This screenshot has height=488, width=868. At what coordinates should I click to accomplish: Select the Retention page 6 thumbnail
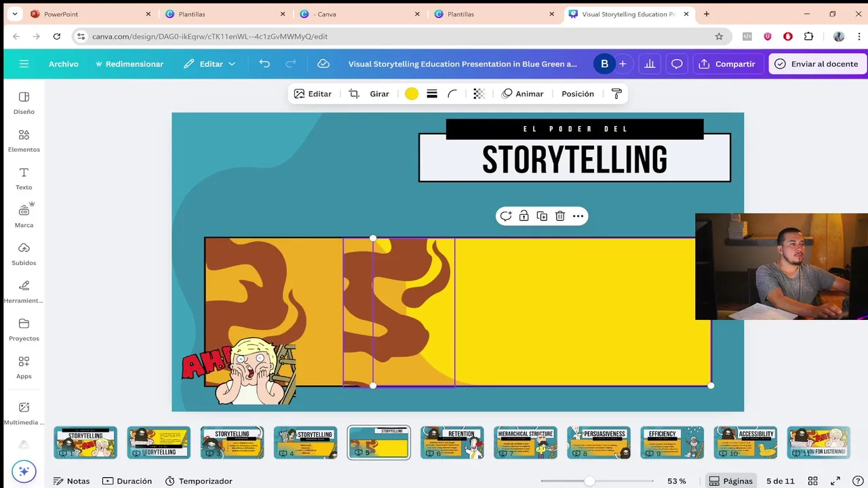pos(452,443)
